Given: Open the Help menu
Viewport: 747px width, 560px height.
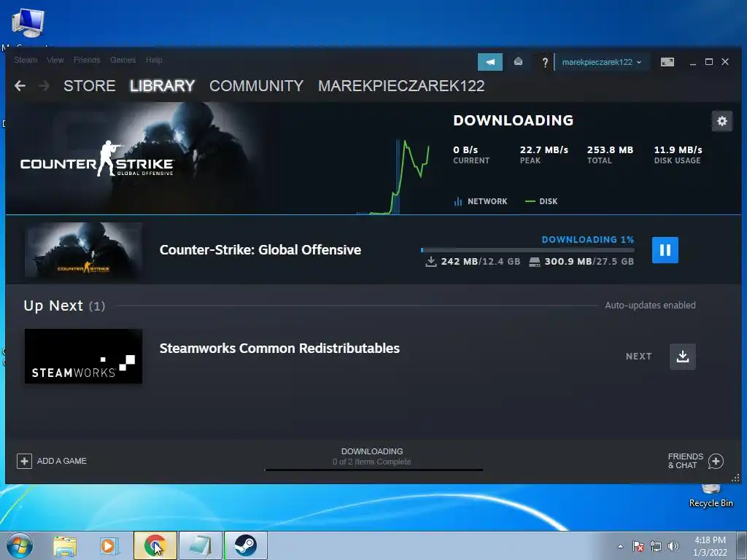Looking at the screenshot, I should pos(154,60).
